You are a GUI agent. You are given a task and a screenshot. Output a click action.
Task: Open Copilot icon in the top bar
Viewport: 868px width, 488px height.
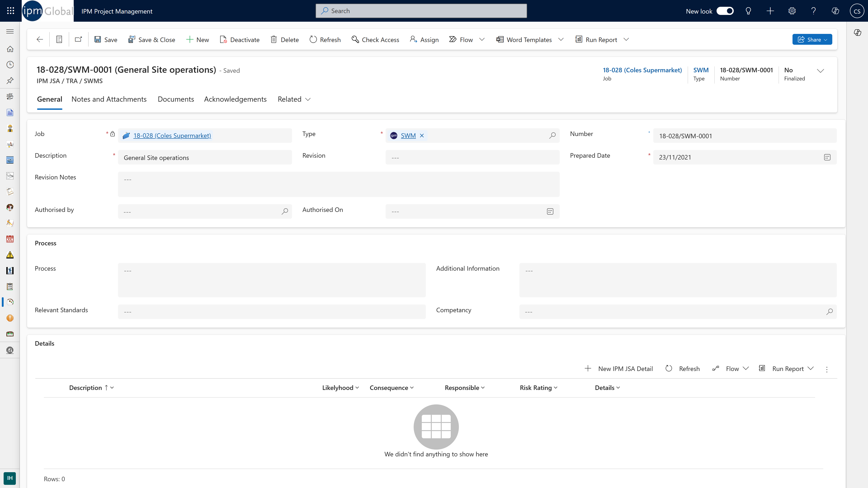click(x=835, y=11)
